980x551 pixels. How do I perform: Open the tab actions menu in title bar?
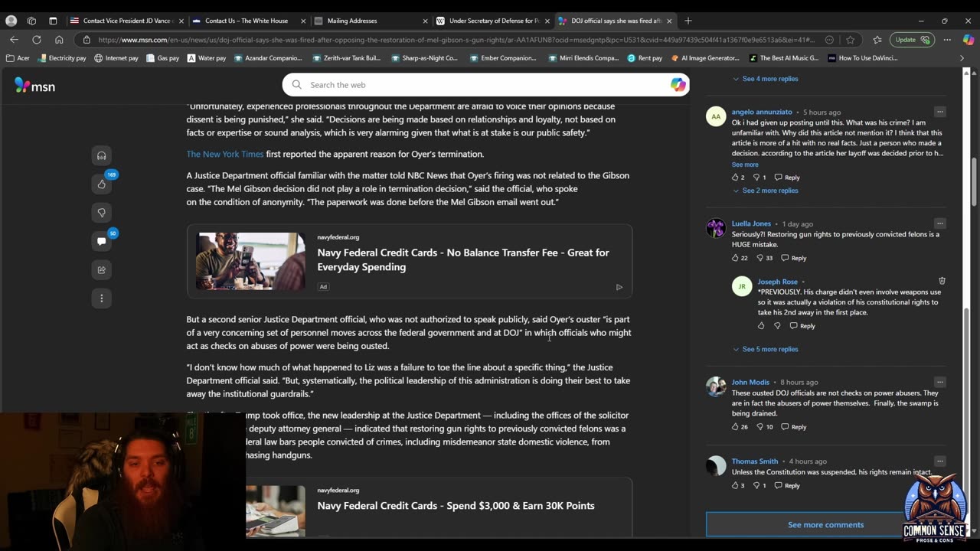(x=53, y=21)
